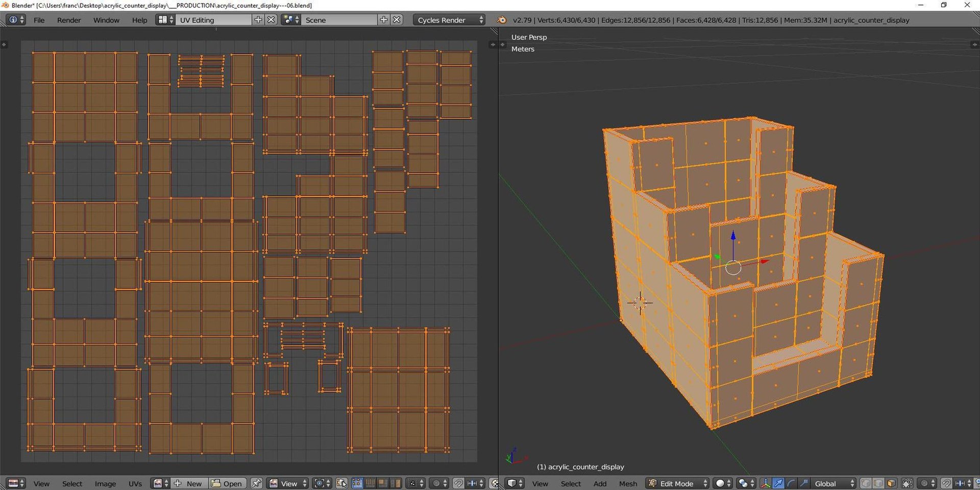Click the Open image button
980x490 pixels.
228,483
